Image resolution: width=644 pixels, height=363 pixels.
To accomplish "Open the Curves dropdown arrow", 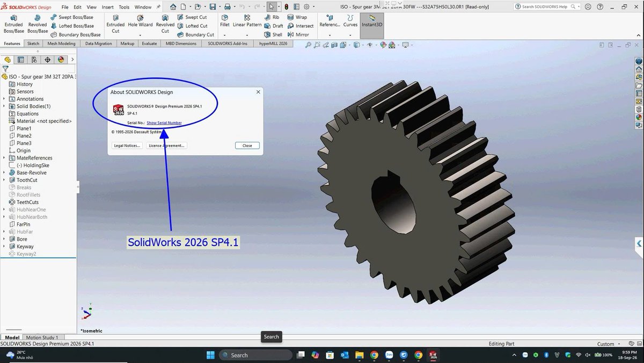I will pos(350,35).
